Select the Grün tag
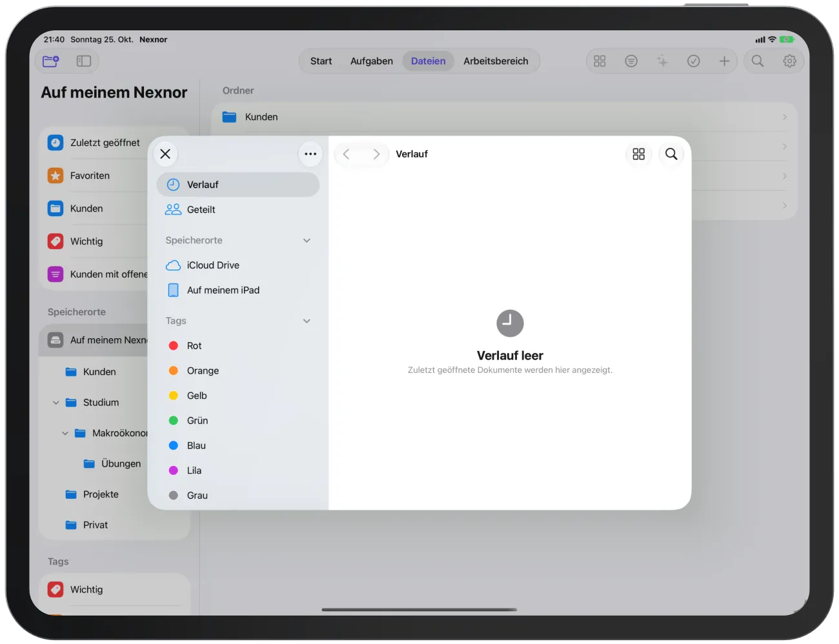The width and height of the screenshot is (839, 644). tap(238, 421)
